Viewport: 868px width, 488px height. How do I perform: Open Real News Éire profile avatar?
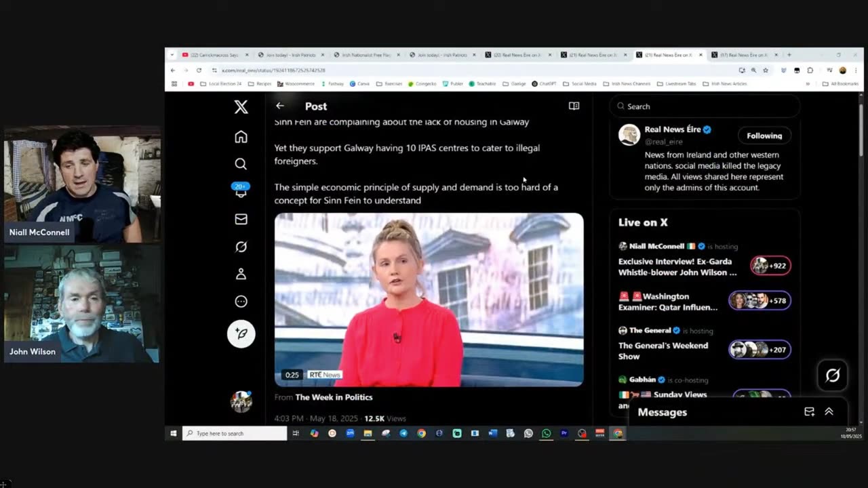pos(629,134)
